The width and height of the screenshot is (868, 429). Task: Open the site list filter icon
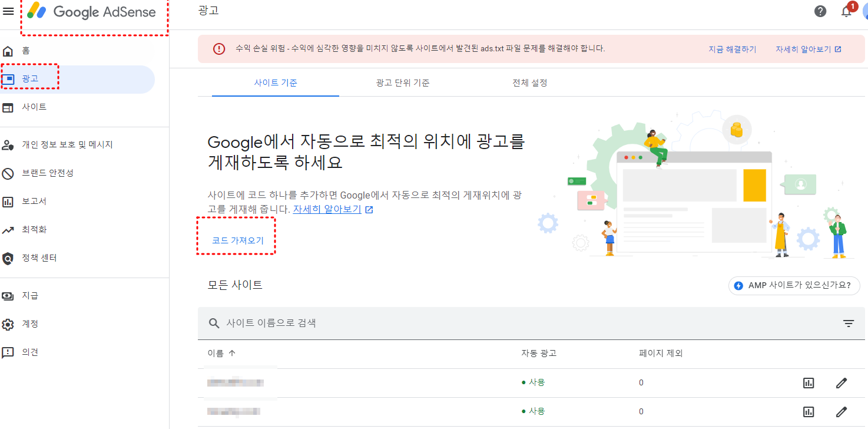point(848,323)
